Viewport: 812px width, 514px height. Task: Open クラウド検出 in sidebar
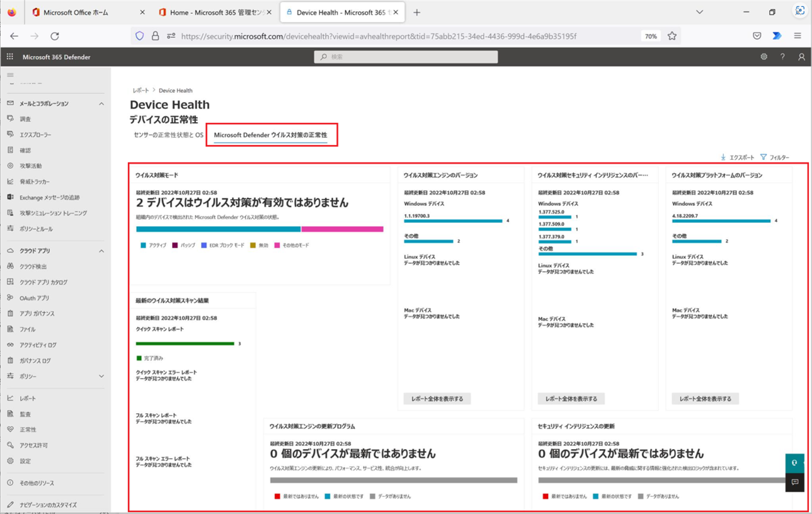(33, 266)
